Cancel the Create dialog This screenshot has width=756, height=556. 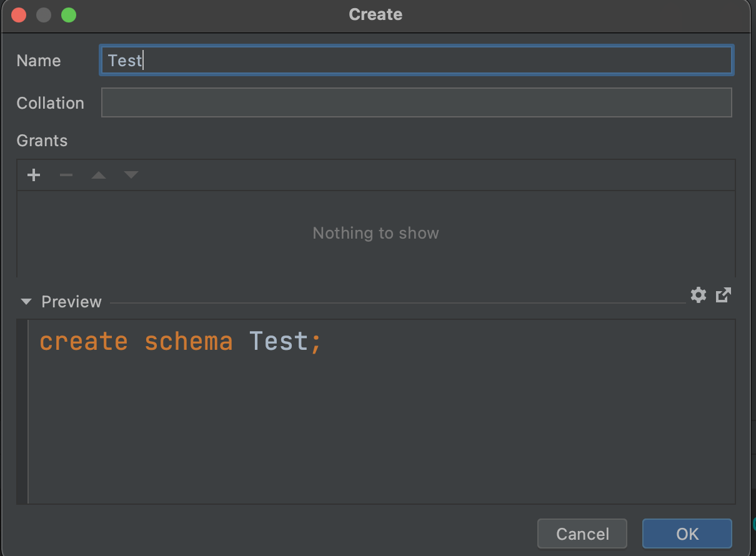pos(582,534)
